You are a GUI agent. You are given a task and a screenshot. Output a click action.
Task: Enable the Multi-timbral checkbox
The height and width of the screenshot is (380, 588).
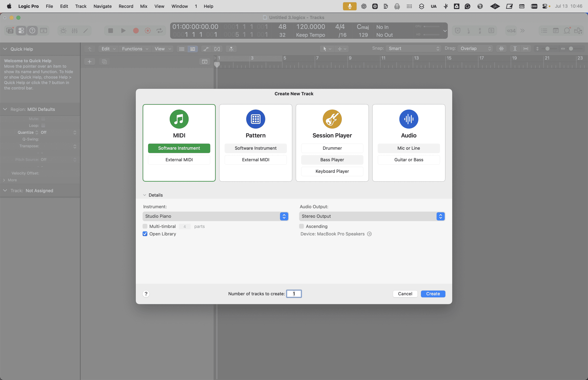(145, 226)
